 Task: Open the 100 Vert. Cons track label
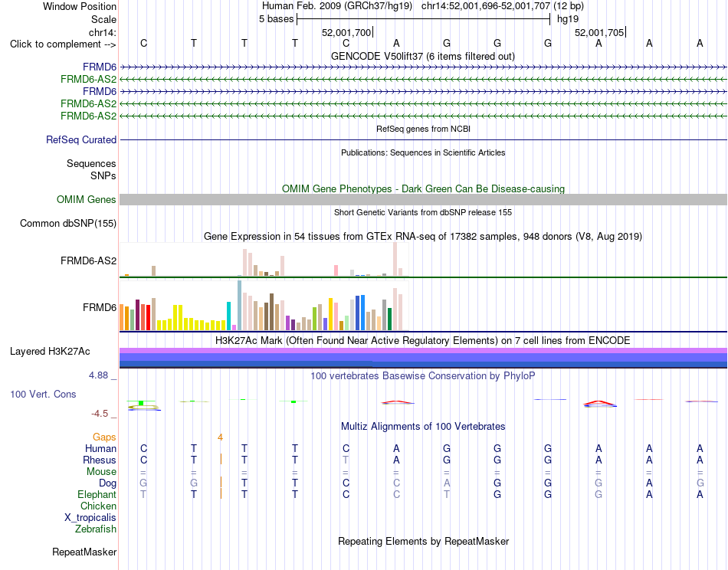(43, 394)
